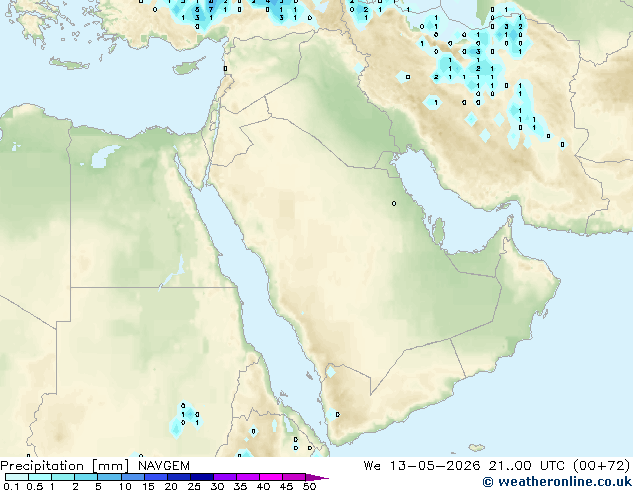
Task: Select the NAVGEM model label
Action: 164,466
